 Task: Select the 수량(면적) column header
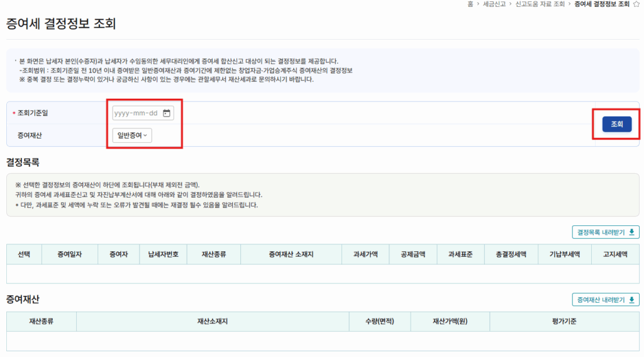(379, 322)
